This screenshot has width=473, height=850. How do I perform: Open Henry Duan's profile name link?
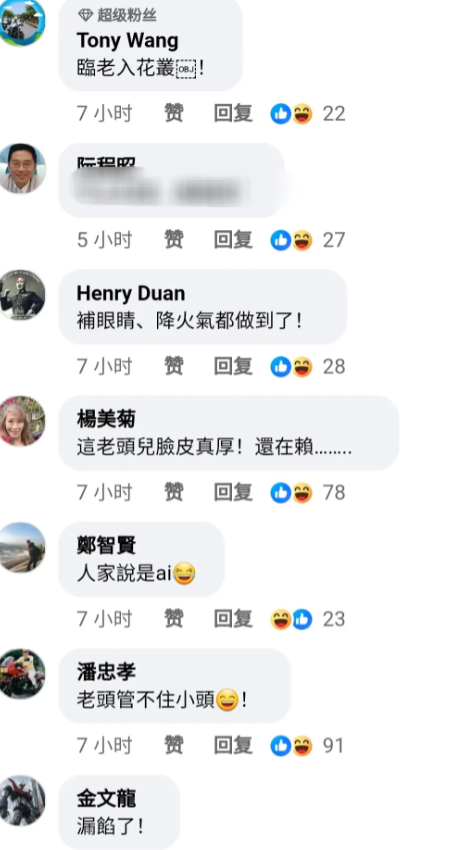tap(131, 293)
